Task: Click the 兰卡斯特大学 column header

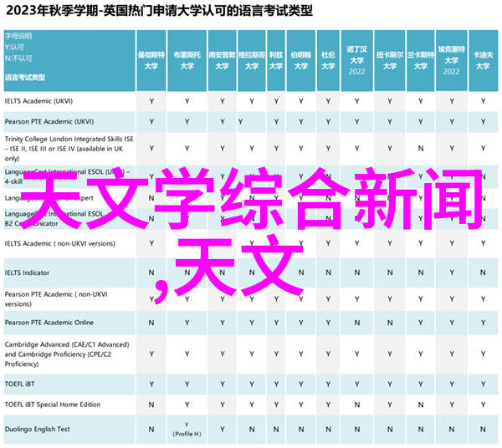Action: coord(420,60)
